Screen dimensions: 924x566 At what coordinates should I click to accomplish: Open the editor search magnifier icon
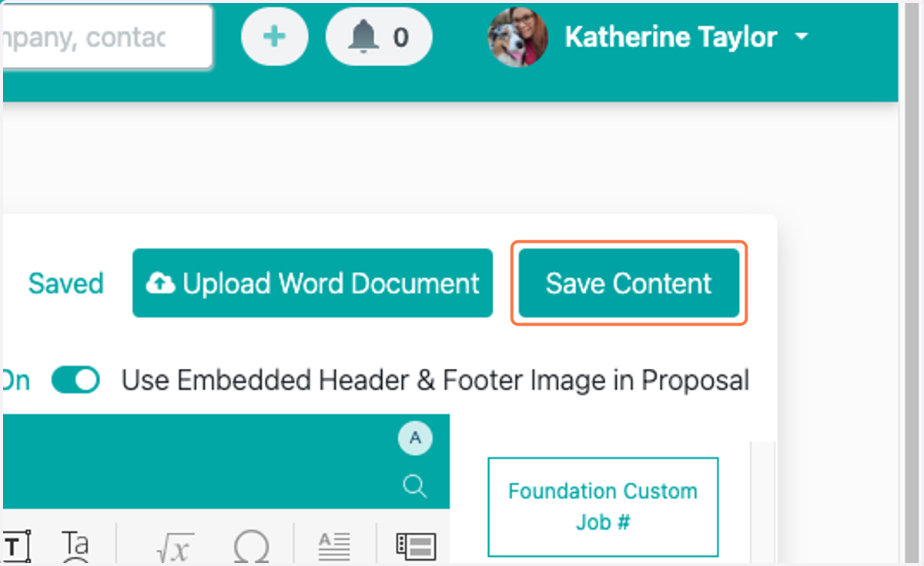415,486
